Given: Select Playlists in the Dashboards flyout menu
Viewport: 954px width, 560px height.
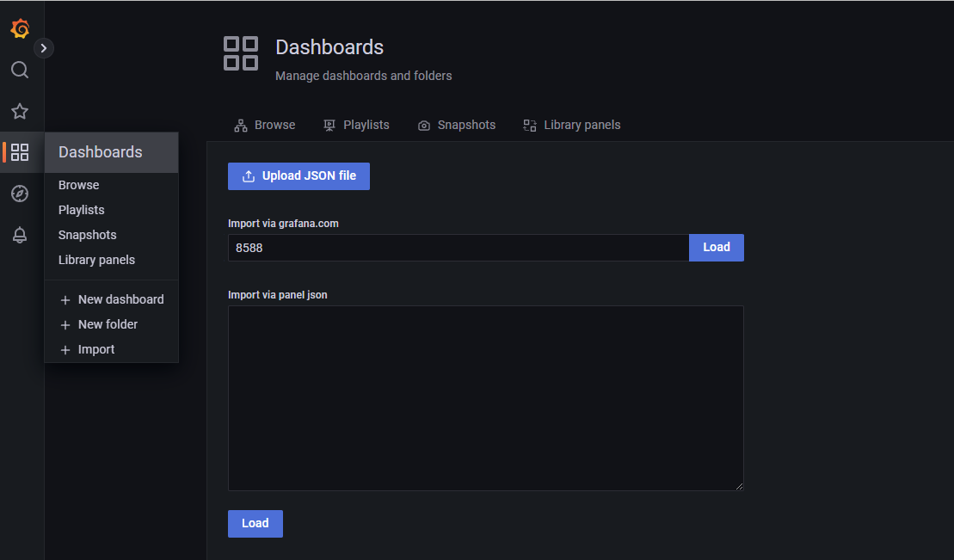Looking at the screenshot, I should 82,210.
